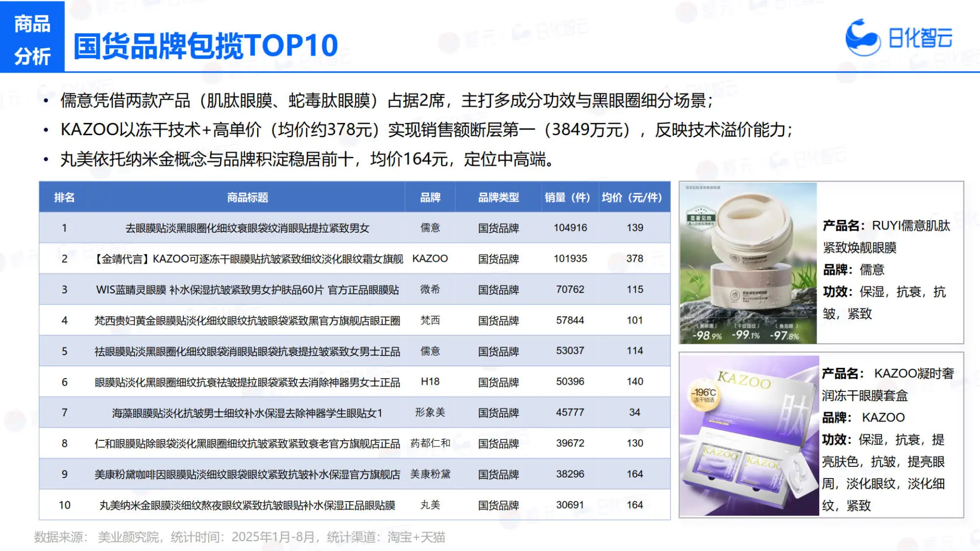980x551 pixels.
Task: Select the 美康粉黛 brand cell
Action: click(430, 474)
